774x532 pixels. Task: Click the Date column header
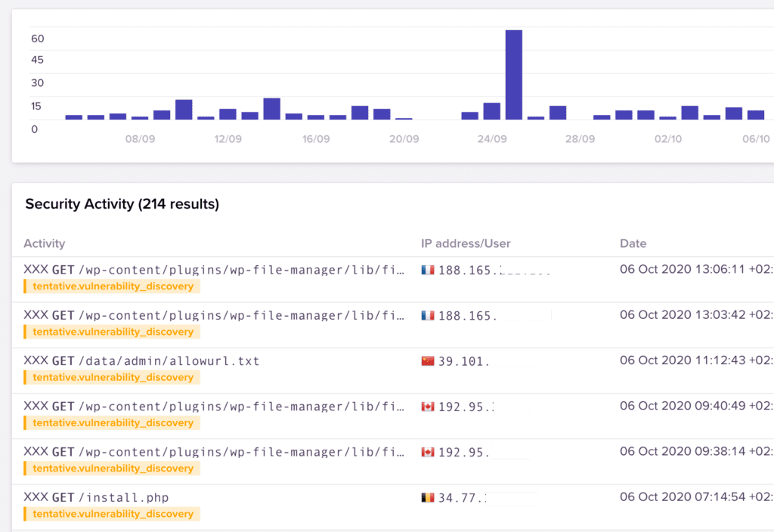633,243
